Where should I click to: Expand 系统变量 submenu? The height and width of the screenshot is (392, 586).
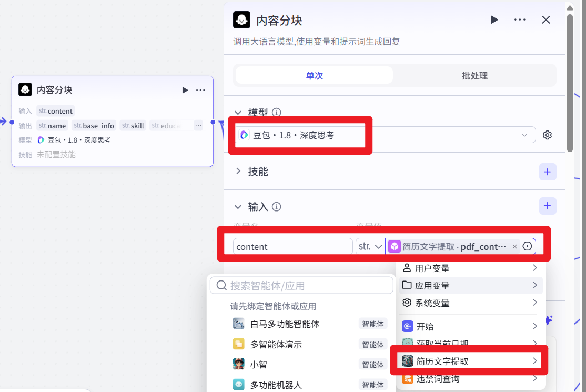[470, 303]
